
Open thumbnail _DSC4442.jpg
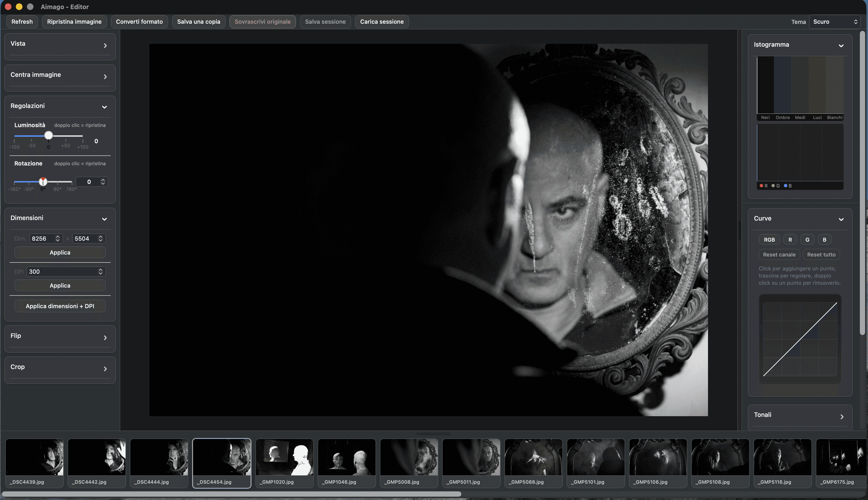pos(97,463)
